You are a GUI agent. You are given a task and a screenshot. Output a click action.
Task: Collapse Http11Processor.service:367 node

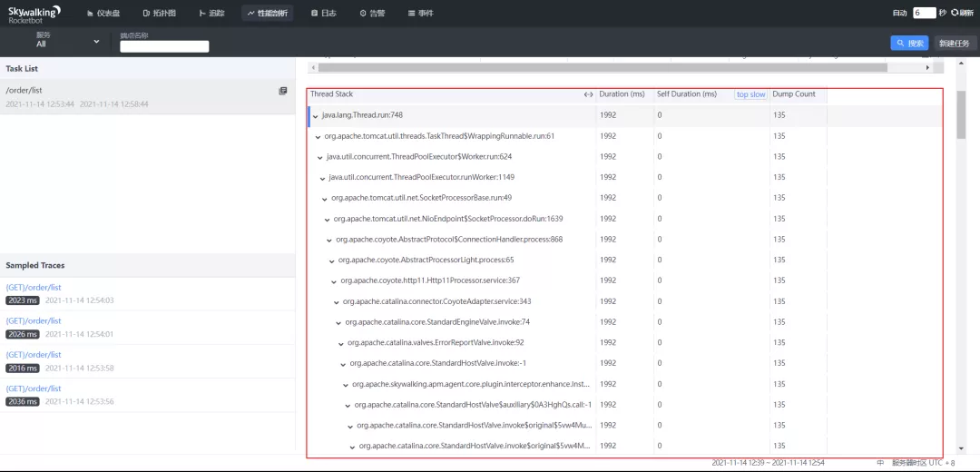point(334,280)
